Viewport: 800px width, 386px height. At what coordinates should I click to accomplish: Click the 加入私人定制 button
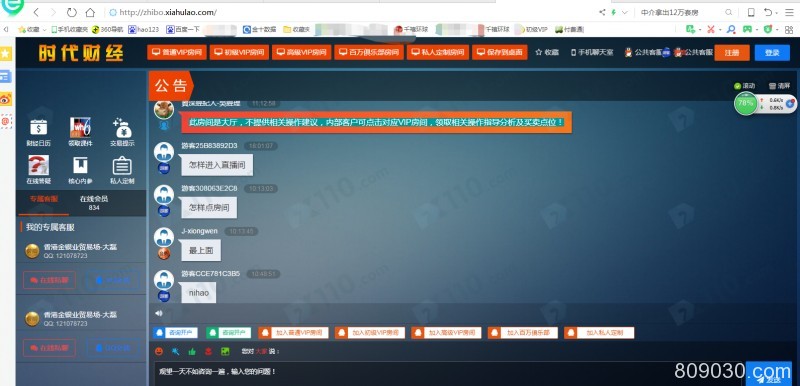click(x=599, y=333)
